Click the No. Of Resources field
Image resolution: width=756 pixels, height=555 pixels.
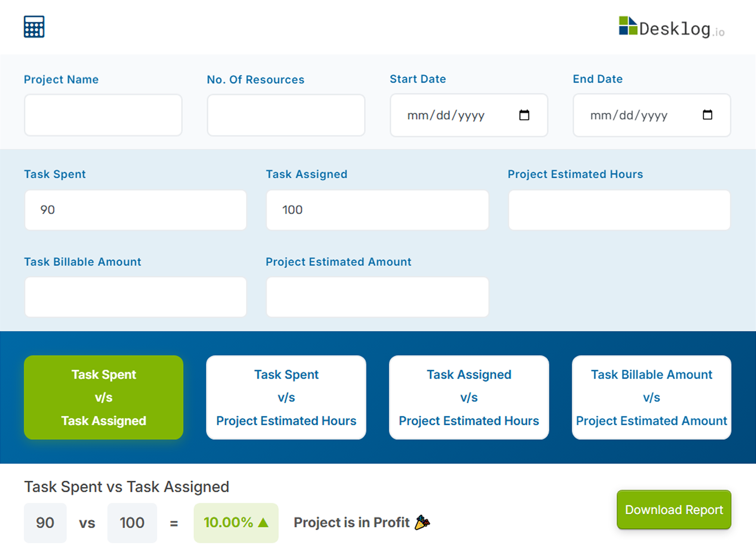pyautogui.click(x=286, y=115)
